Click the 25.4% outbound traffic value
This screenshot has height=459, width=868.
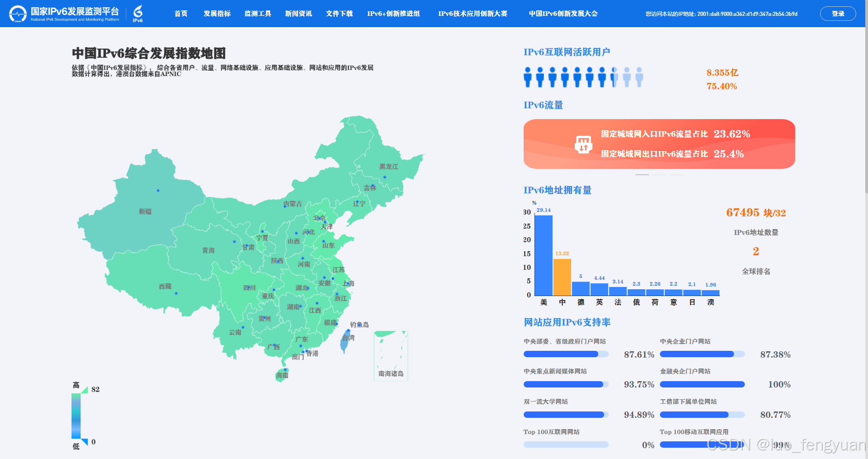pyautogui.click(x=729, y=154)
